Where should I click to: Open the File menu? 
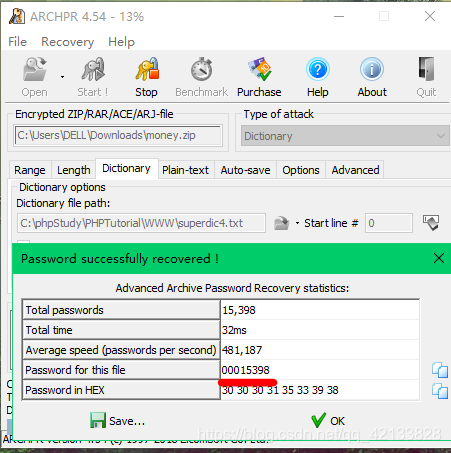coord(17,42)
